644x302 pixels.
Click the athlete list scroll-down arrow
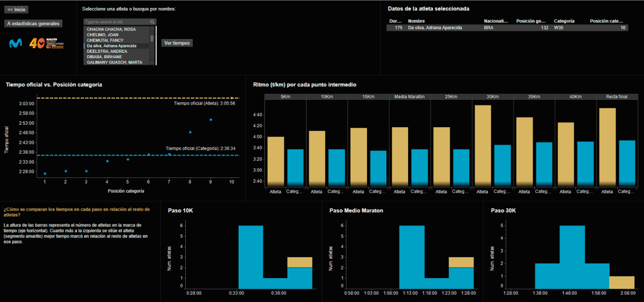click(x=153, y=62)
